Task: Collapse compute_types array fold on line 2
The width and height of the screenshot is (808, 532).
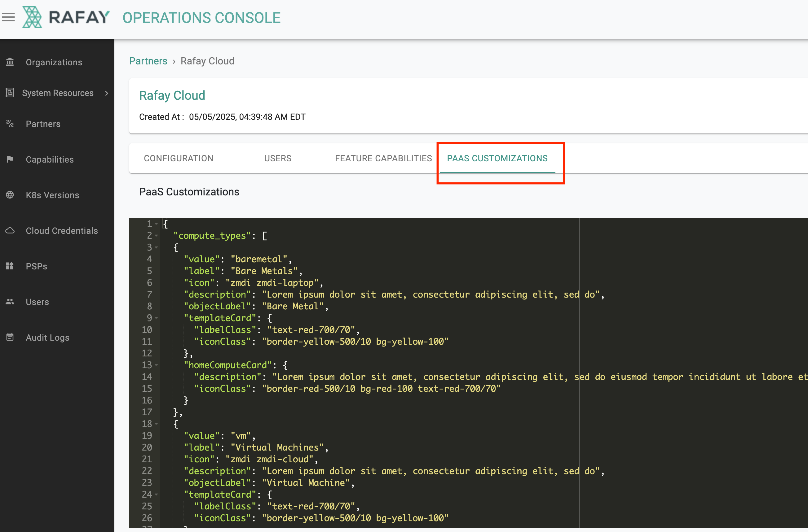Action: click(156, 236)
